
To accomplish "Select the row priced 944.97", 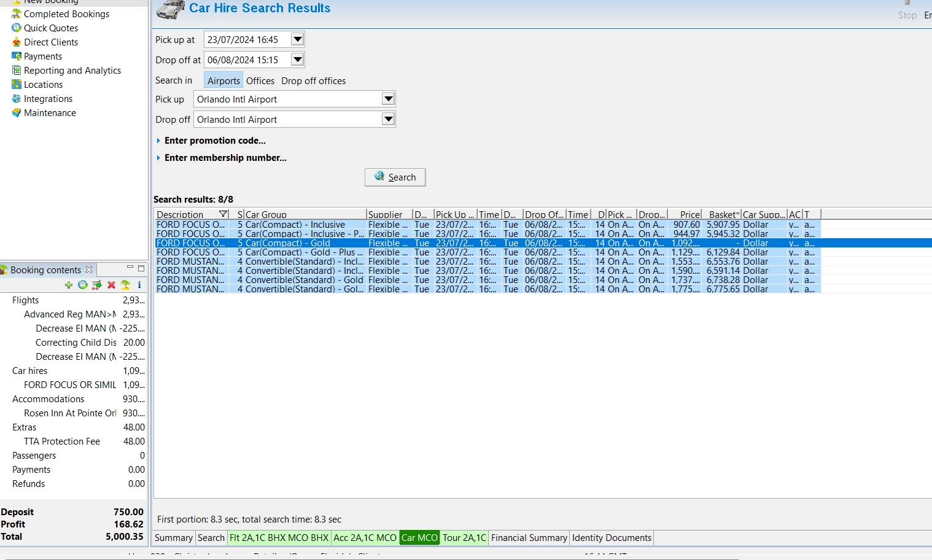I will point(488,234).
